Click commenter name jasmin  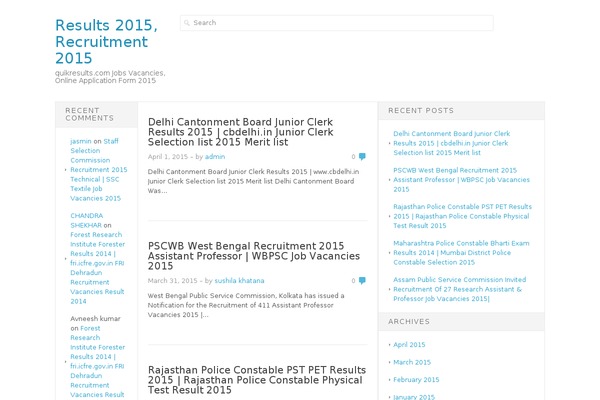(81, 141)
